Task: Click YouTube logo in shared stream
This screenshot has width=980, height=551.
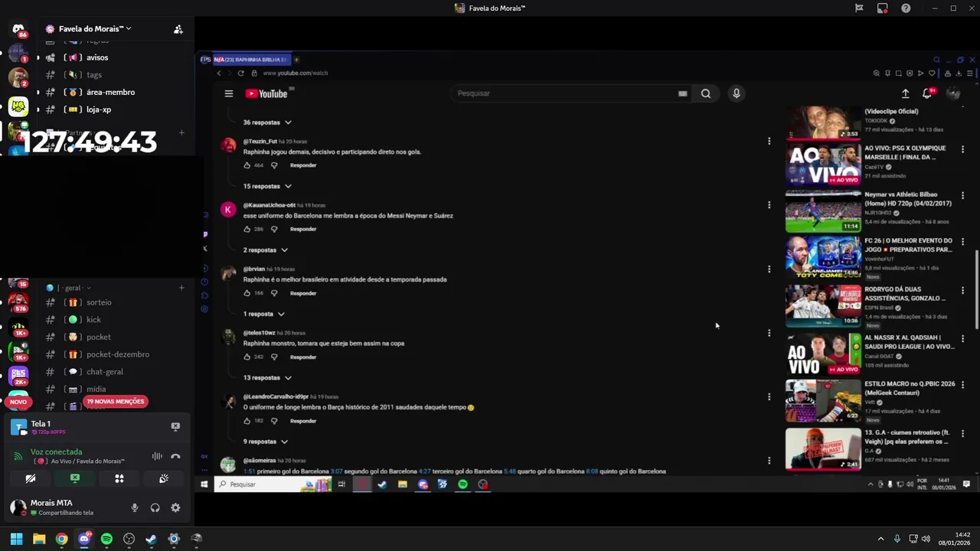Action: (266, 93)
